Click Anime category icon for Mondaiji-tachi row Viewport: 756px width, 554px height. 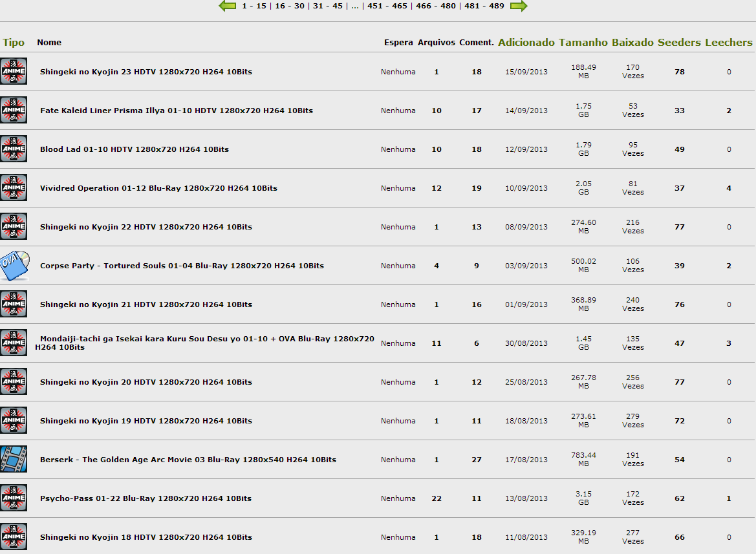click(x=14, y=343)
